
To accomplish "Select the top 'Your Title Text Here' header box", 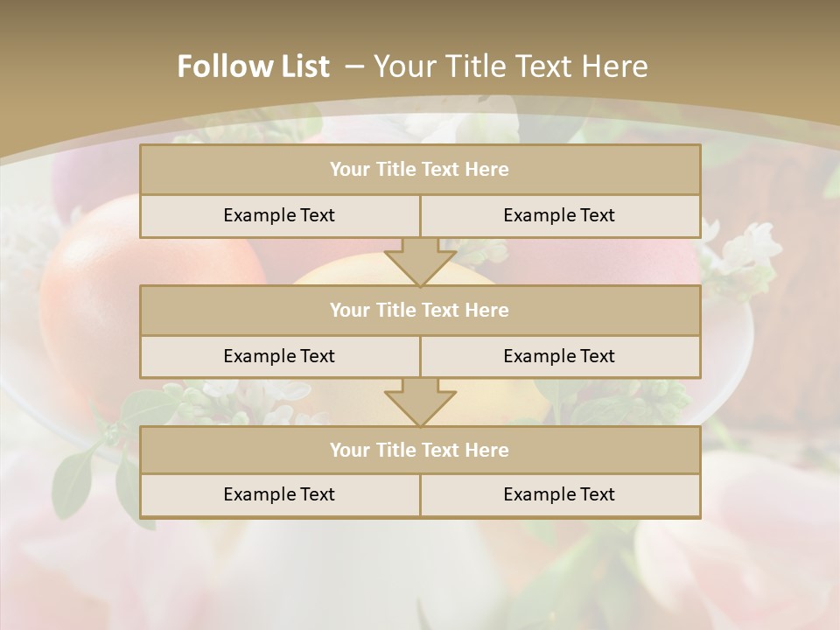I will coord(420,170).
